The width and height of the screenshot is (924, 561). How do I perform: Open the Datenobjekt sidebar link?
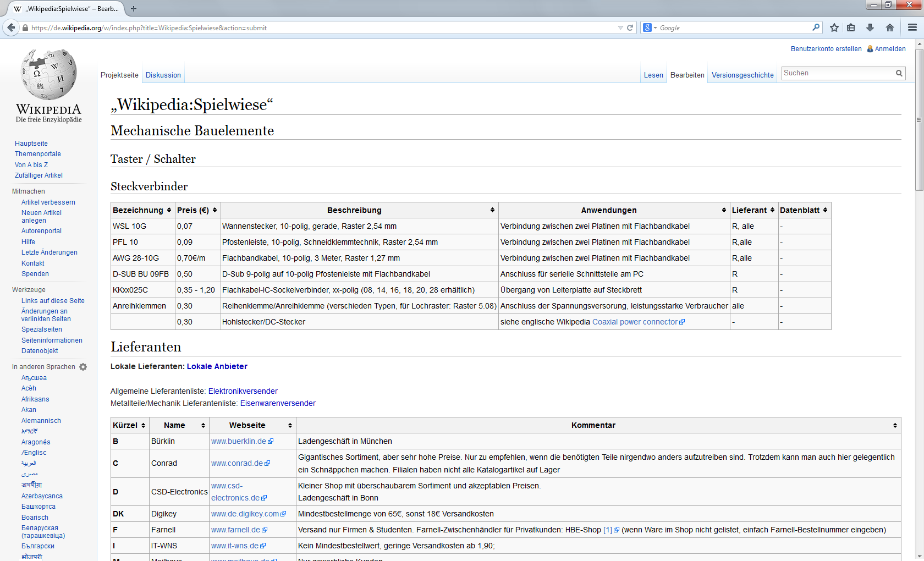coord(40,351)
